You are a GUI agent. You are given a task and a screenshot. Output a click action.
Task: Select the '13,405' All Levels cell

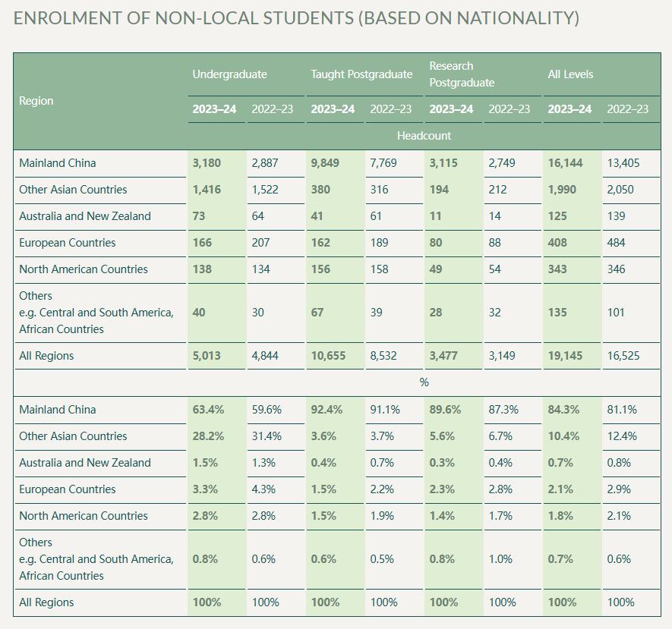click(623, 163)
